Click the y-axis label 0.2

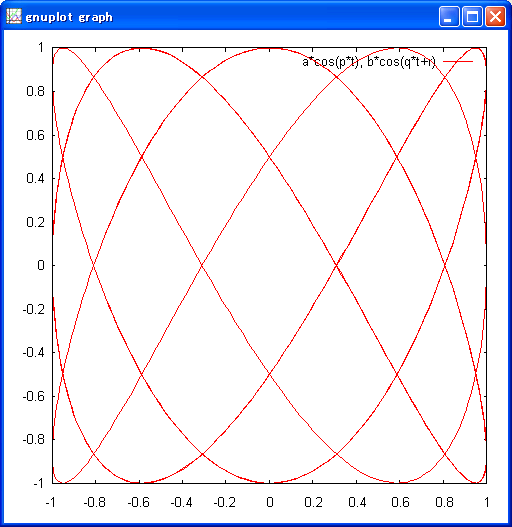(36, 222)
